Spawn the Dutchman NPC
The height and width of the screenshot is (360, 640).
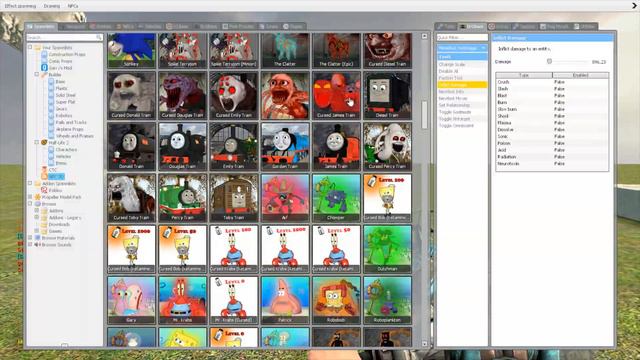coord(387,249)
